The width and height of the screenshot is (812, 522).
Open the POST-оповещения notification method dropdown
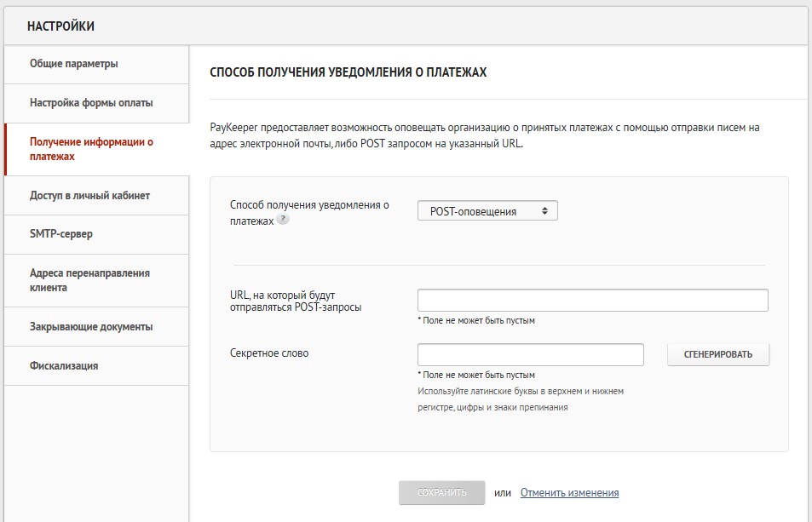(487, 211)
